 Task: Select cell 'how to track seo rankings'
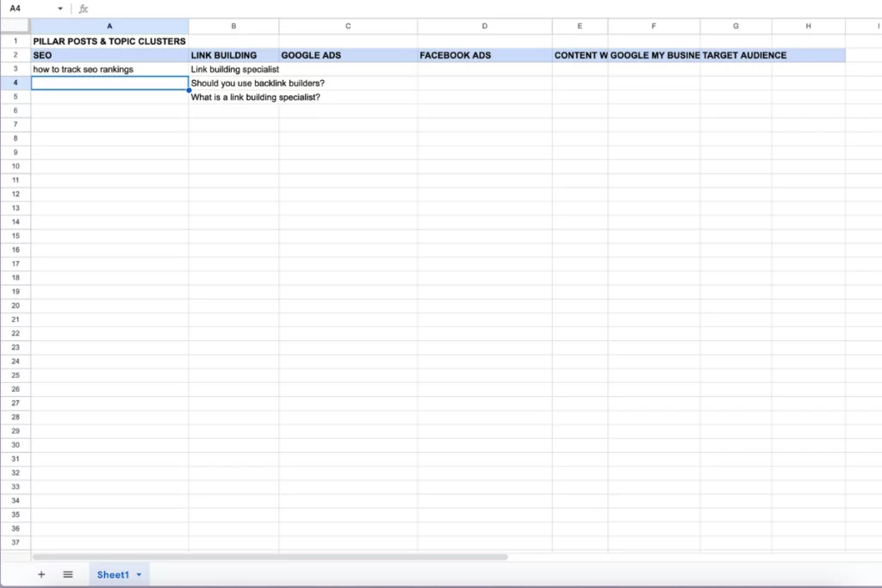point(109,69)
